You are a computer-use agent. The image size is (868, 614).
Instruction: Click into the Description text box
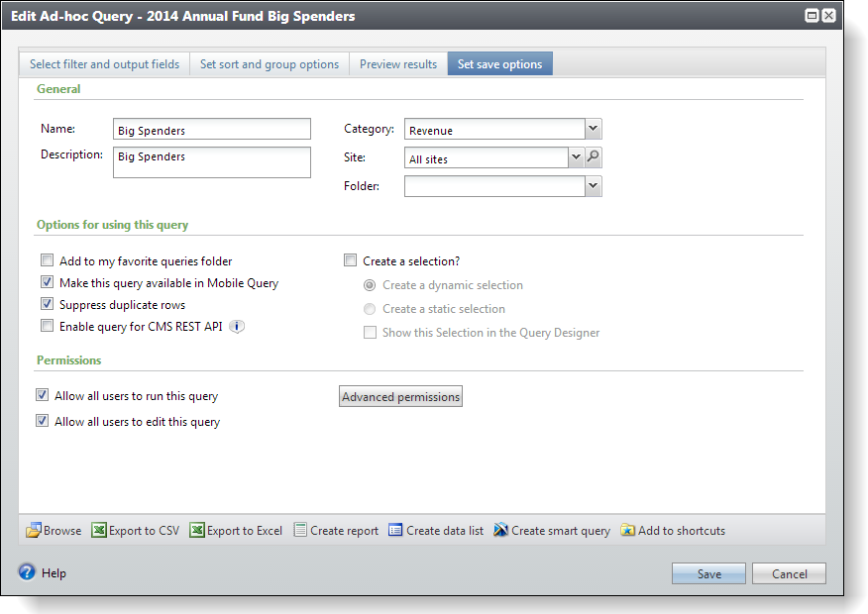(x=212, y=162)
